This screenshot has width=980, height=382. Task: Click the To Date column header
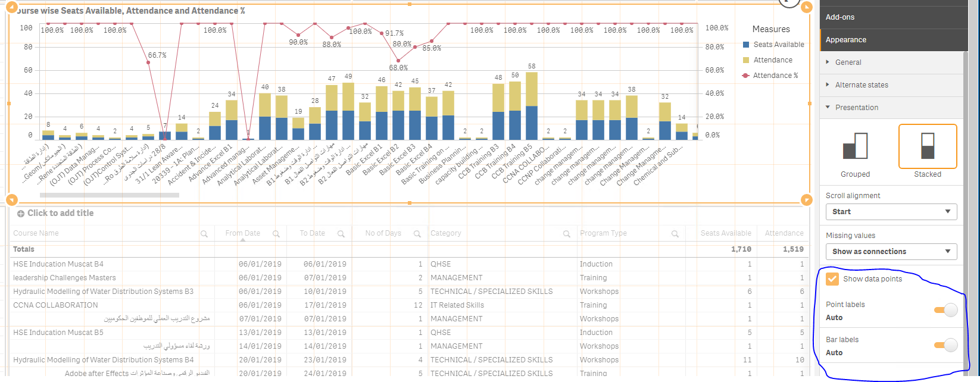coord(313,233)
